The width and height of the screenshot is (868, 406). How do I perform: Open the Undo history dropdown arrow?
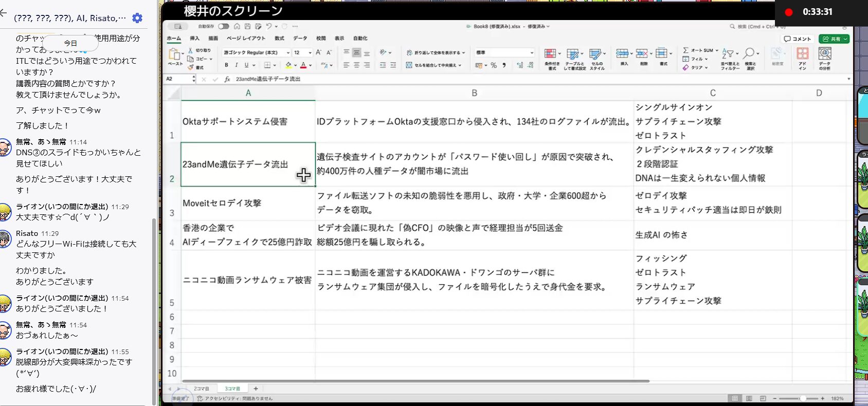(276, 26)
